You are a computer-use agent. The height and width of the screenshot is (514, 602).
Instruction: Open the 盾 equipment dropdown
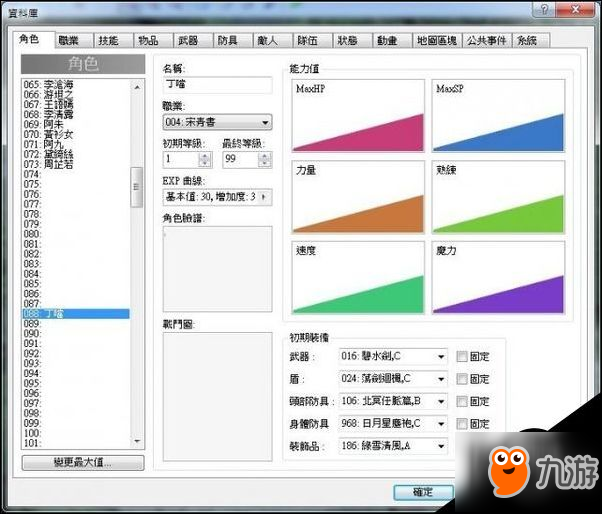pyautogui.click(x=393, y=379)
